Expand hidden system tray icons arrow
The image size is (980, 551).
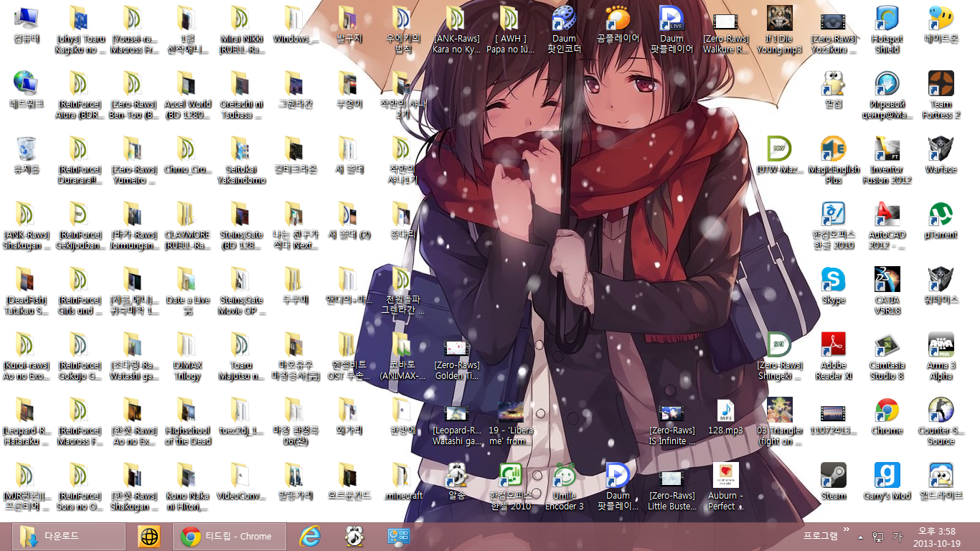point(861,537)
